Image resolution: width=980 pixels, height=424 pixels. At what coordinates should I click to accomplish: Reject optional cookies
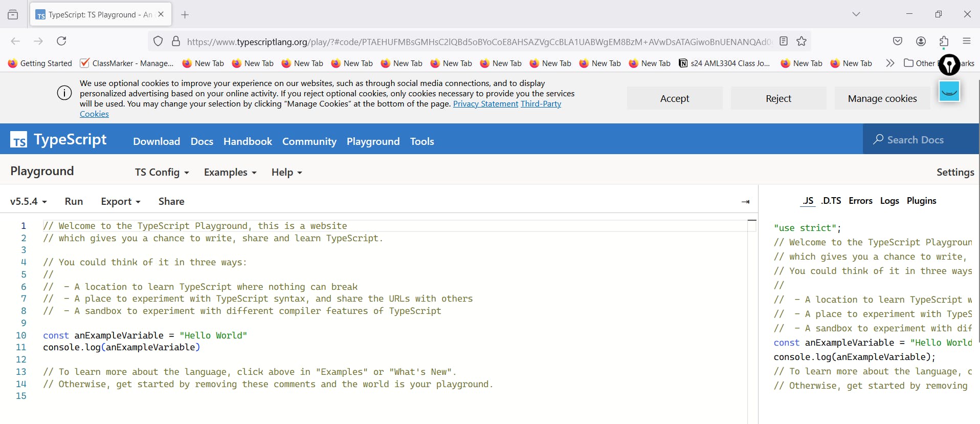[x=778, y=98]
